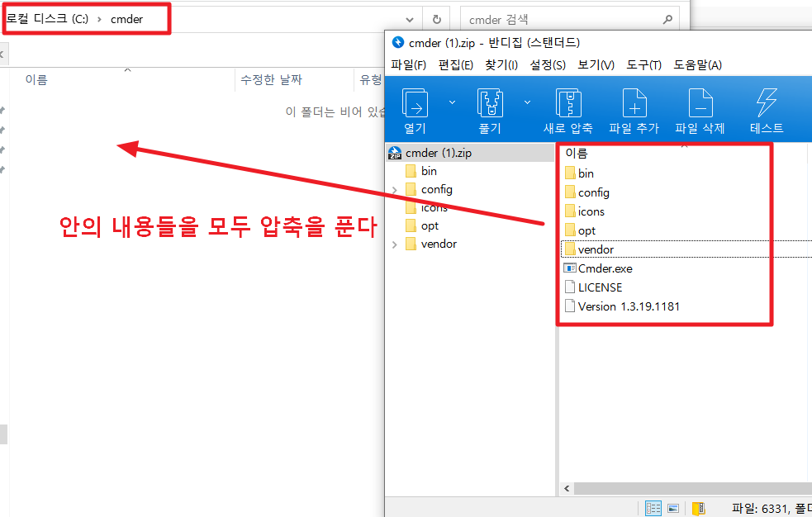Image resolution: width=812 pixels, height=517 pixels.
Task: Open the 찾기(I) menu in Bandizip
Action: [x=501, y=65]
